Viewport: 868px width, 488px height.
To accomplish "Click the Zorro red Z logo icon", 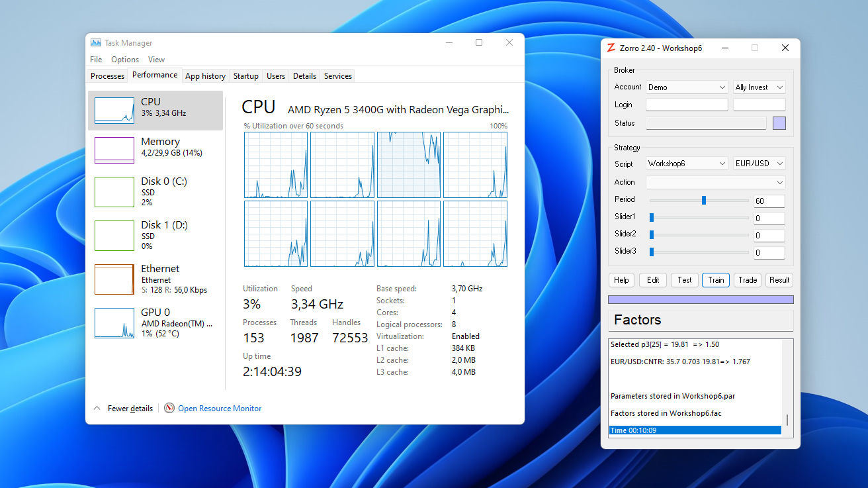I will point(611,48).
